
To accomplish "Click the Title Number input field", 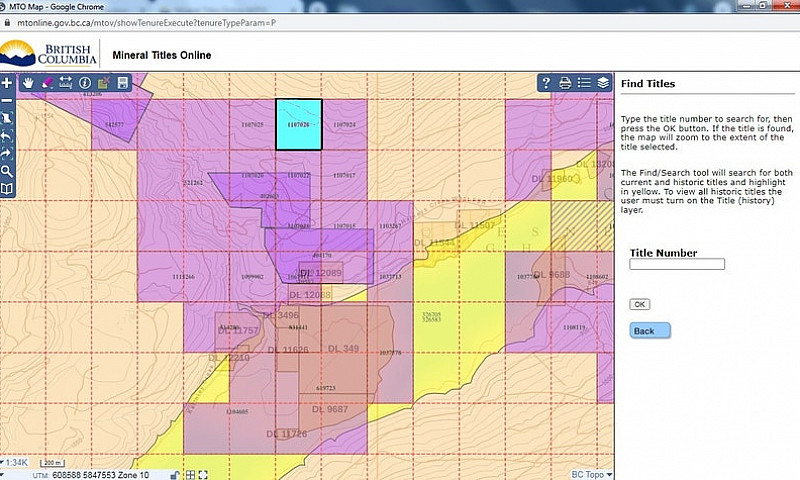I will click(x=677, y=264).
